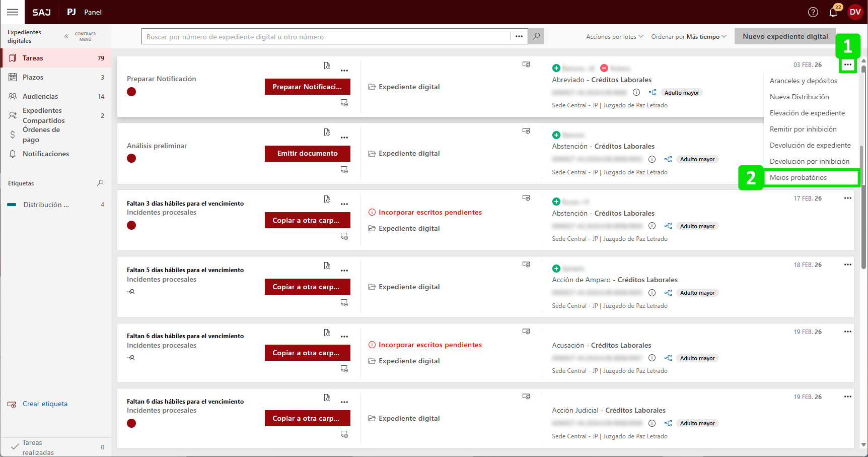Choose Nueva Distribución from the menu
This screenshot has height=457, width=868.
tap(799, 97)
